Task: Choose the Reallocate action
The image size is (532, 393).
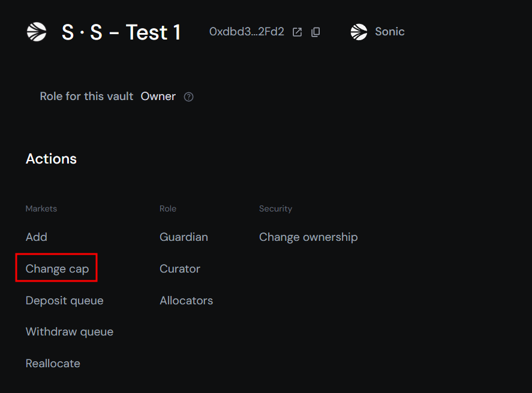Action: coord(53,364)
